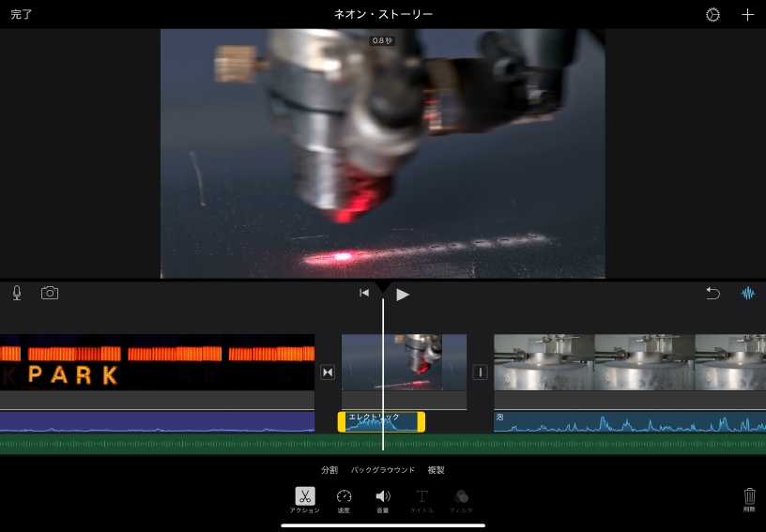Open transition between PARK and laser clips
This screenshot has height=532, width=766.
(328, 372)
